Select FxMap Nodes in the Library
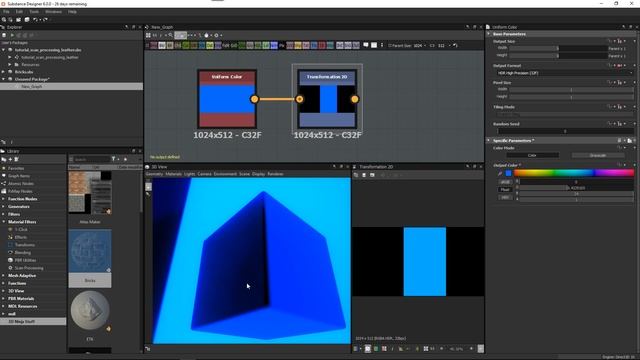This screenshot has width=640, height=360. coord(20,191)
